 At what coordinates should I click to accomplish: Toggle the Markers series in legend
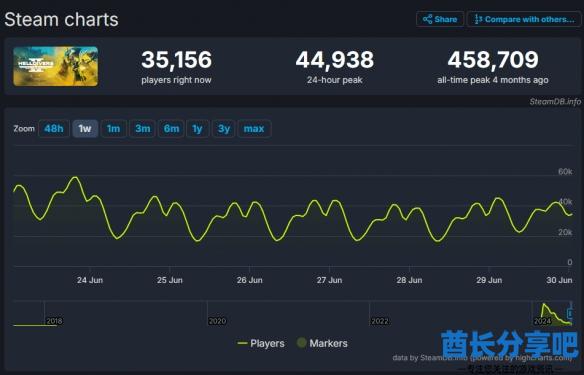click(x=322, y=343)
